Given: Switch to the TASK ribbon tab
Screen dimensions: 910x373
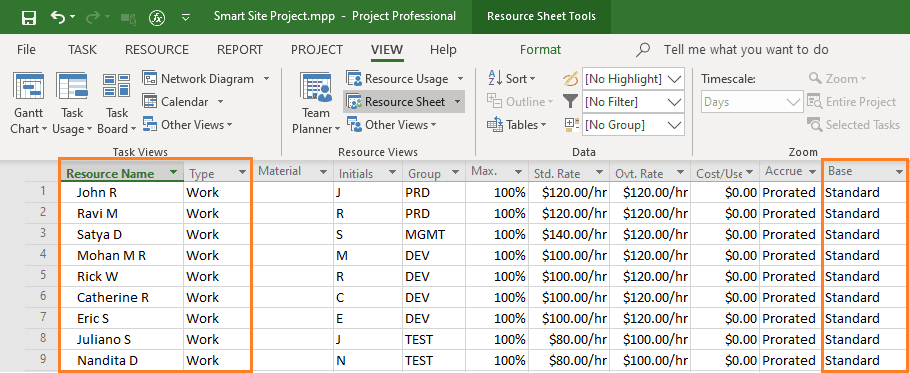Looking at the screenshot, I should click(x=82, y=50).
